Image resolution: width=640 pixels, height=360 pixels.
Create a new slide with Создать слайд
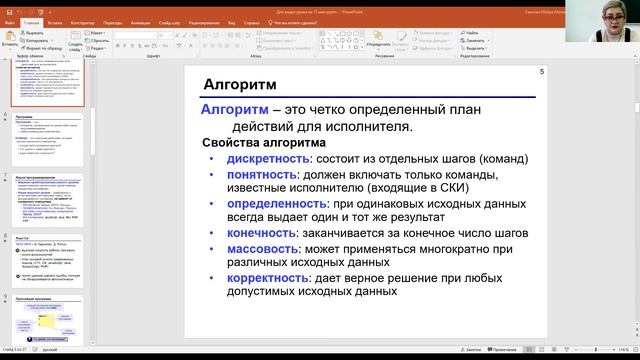(x=75, y=41)
